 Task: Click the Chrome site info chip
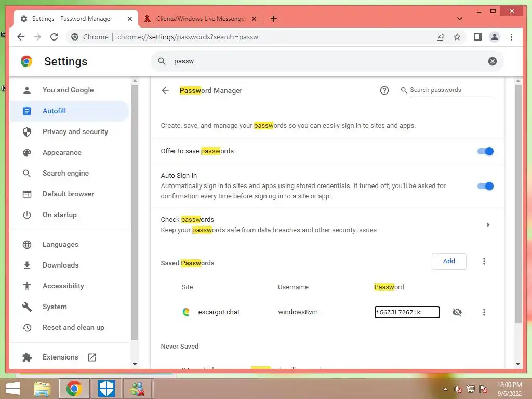(89, 37)
